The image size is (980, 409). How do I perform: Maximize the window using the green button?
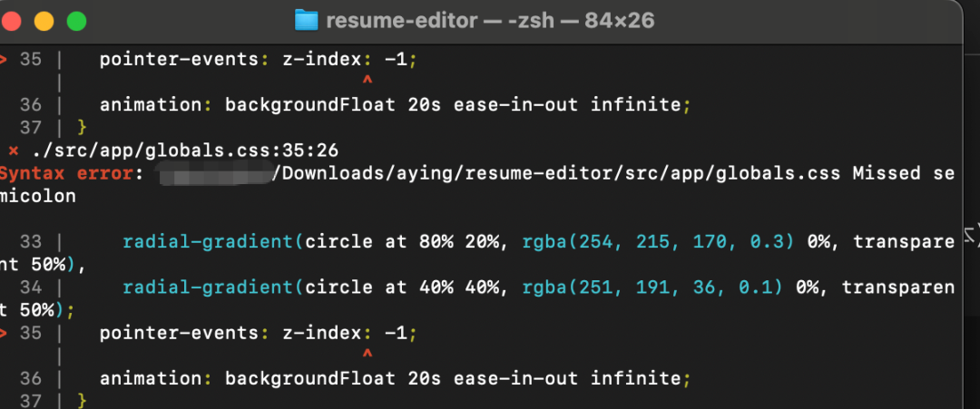(76, 20)
